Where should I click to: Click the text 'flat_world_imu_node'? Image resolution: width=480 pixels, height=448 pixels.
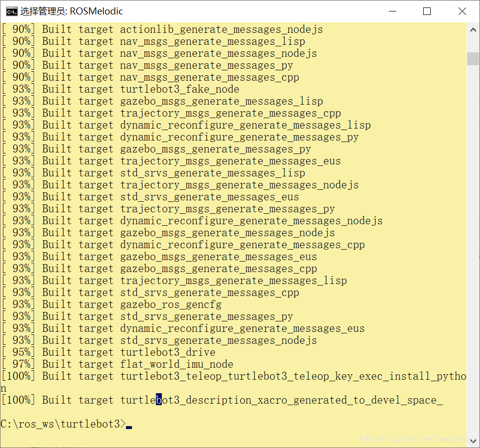[176, 364]
